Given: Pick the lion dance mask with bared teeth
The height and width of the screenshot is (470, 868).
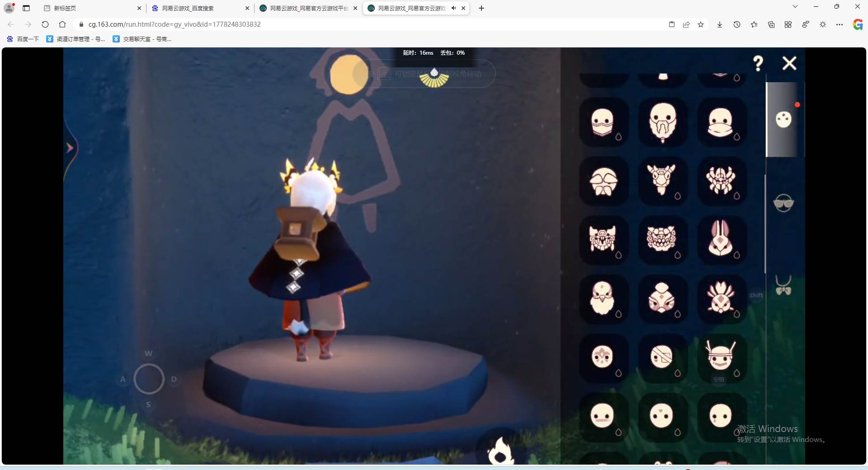Looking at the screenshot, I should 663,240.
